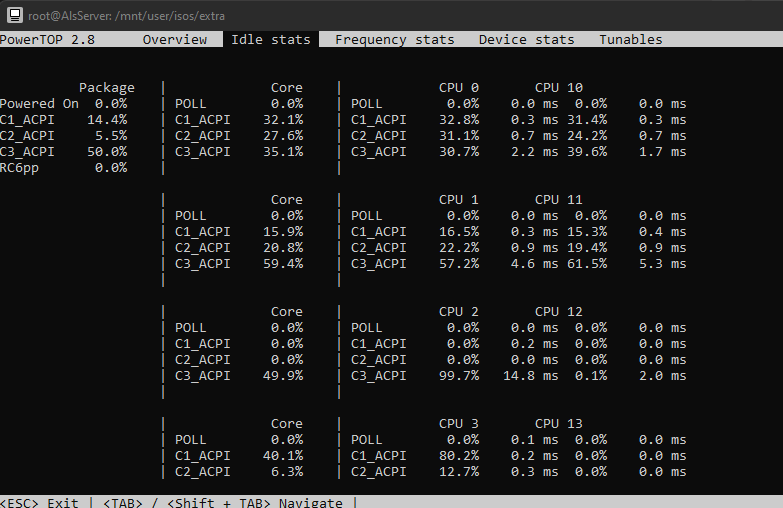Click CPU 1 C2_ACPI value 22.2%

pos(459,248)
